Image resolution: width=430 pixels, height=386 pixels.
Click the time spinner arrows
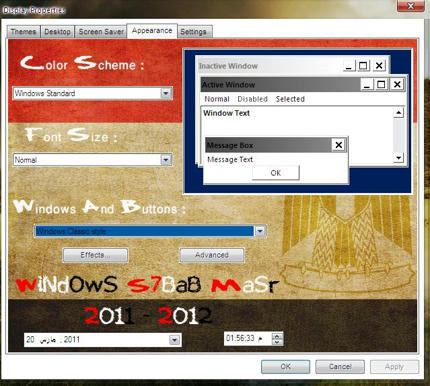point(277,339)
